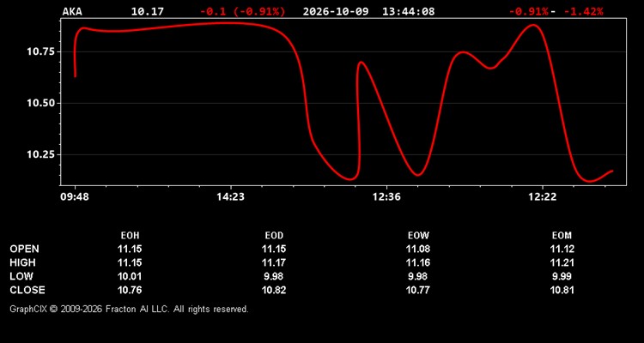Click EOD close value 10.82
Screen dimensions: 644x343
point(274,290)
